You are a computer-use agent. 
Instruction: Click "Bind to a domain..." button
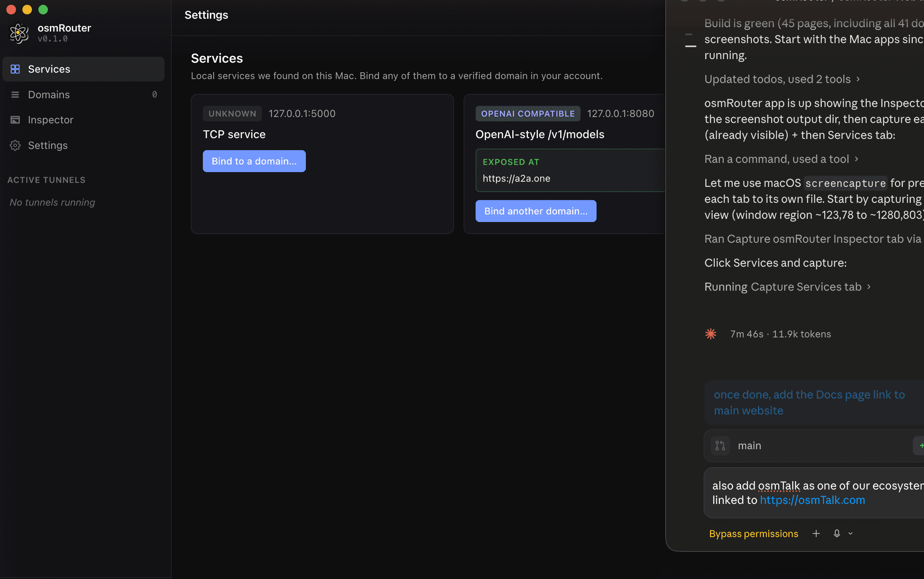point(254,161)
